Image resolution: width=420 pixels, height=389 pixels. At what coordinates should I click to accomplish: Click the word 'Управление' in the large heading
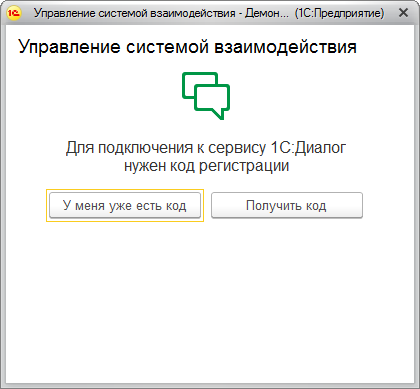click(69, 46)
